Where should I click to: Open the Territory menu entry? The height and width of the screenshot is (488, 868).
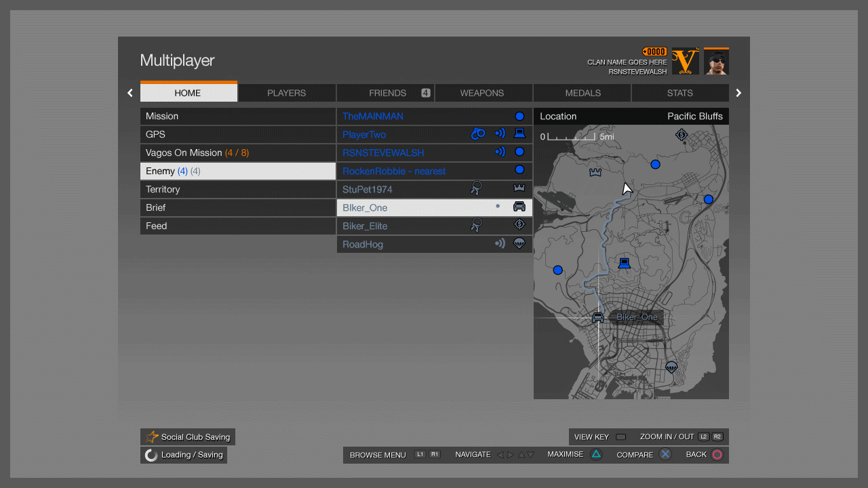[x=237, y=189]
